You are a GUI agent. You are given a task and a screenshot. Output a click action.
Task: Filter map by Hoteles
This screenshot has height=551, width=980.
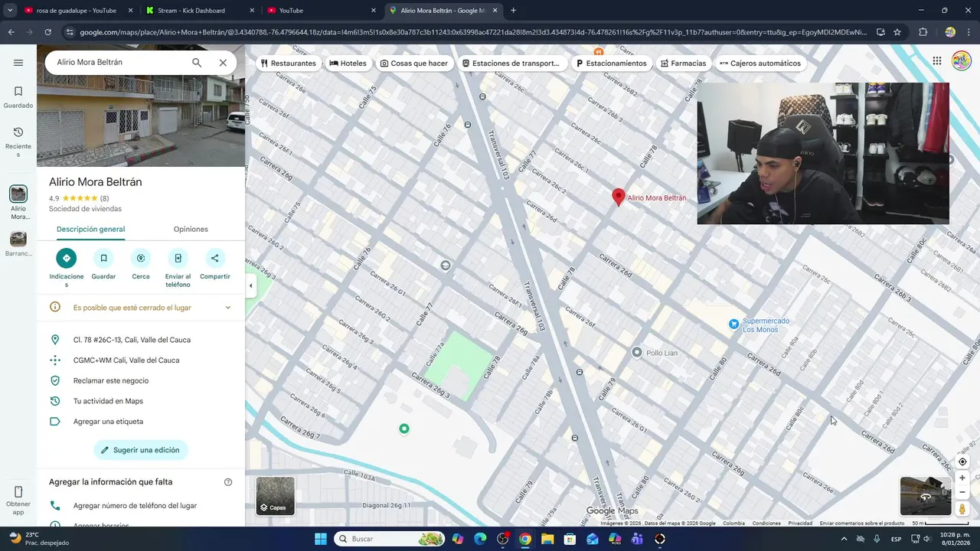[x=348, y=64]
